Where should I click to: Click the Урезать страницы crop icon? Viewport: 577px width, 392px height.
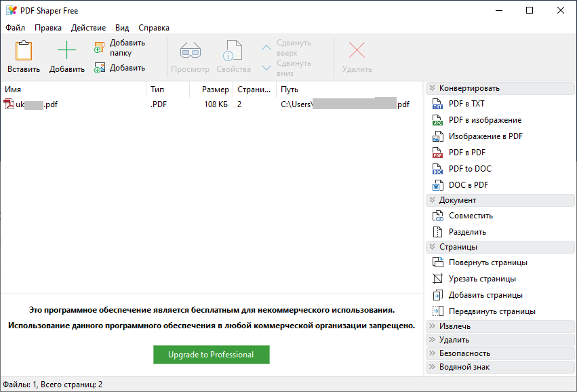tap(437, 279)
